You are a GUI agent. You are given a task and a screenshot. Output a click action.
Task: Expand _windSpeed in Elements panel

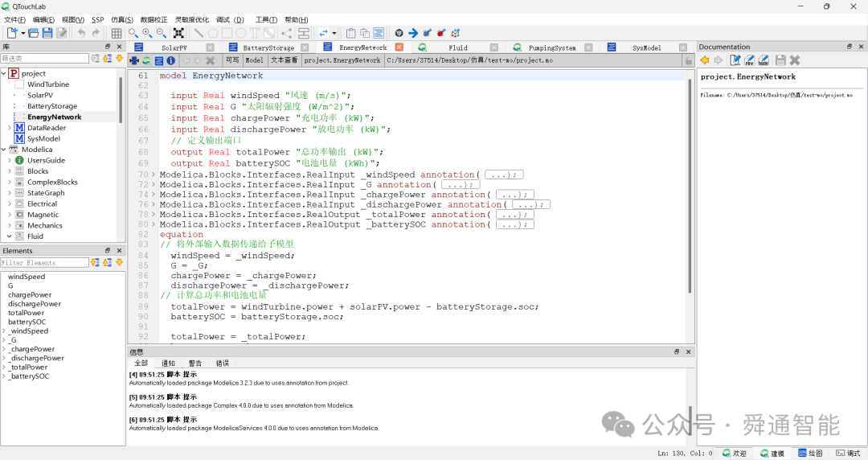tap(4, 331)
